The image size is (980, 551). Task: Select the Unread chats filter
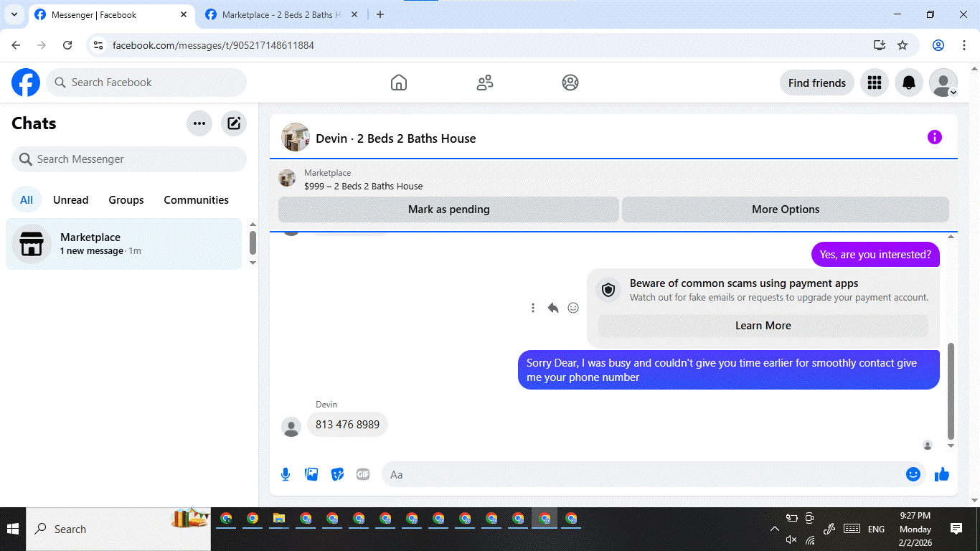tap(71, 200)
